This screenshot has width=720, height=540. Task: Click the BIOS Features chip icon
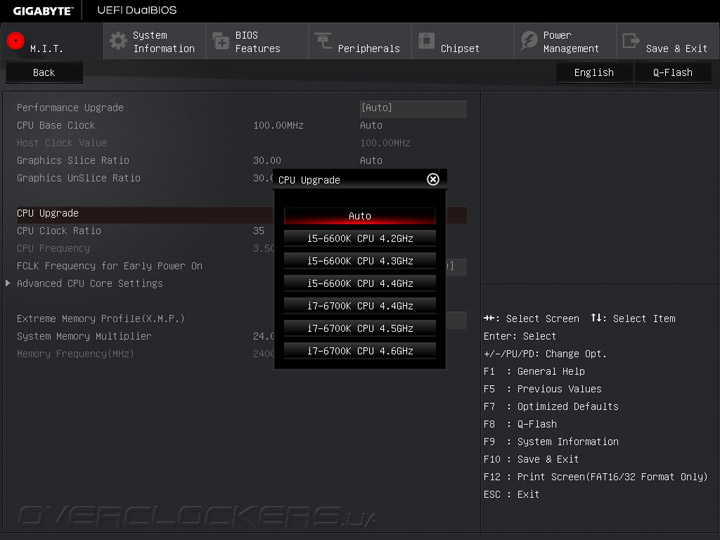(x=221, y=41)
